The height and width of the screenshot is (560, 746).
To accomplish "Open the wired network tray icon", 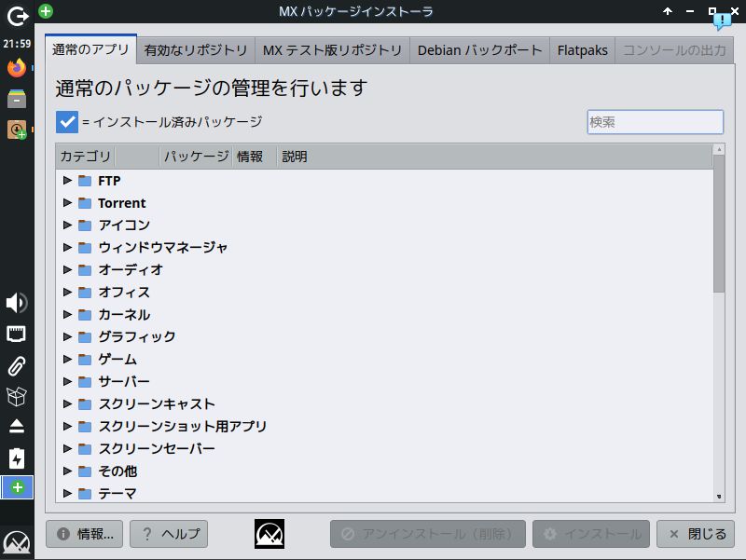I will click(17, 334).
